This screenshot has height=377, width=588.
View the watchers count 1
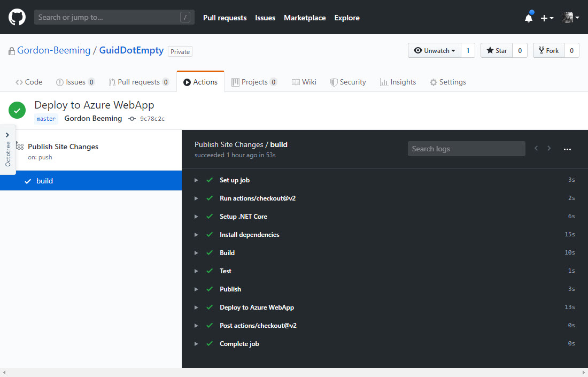[468, 50]
